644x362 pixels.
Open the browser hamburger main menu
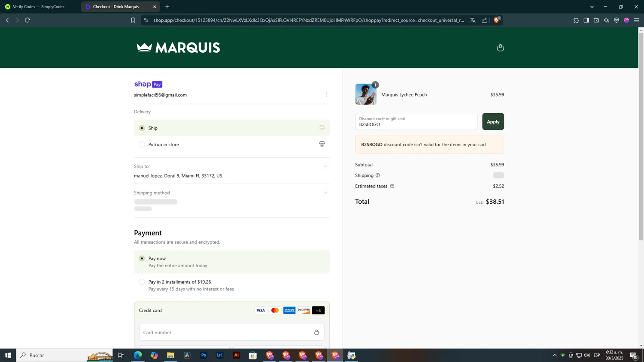pyautogui.click(x=637, y=20)
